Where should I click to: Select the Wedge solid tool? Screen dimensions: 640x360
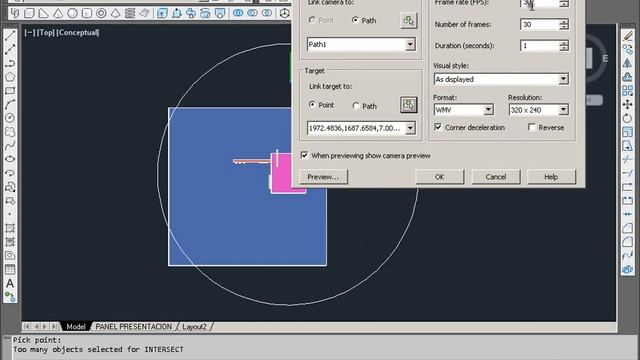[x=43, y=13]
